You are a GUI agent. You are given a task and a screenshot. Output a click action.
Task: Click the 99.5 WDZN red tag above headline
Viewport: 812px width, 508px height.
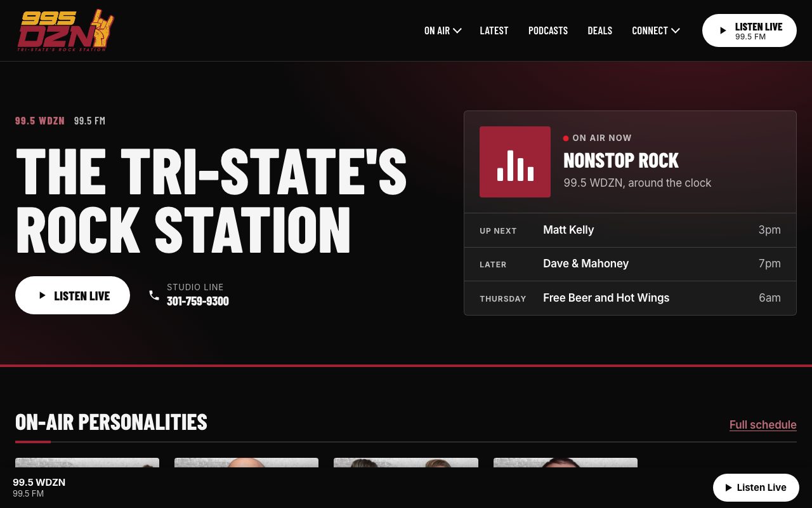click(x=40, y=121)
